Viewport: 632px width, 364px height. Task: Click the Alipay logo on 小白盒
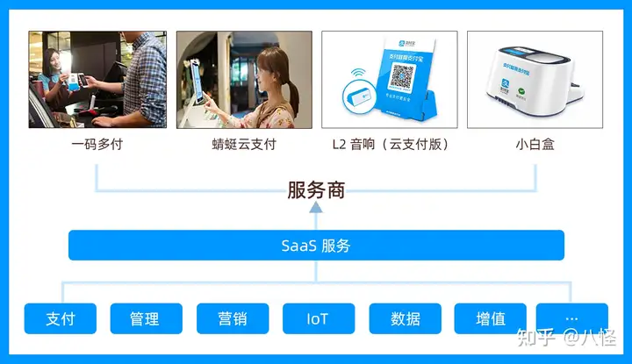point(505,83)
